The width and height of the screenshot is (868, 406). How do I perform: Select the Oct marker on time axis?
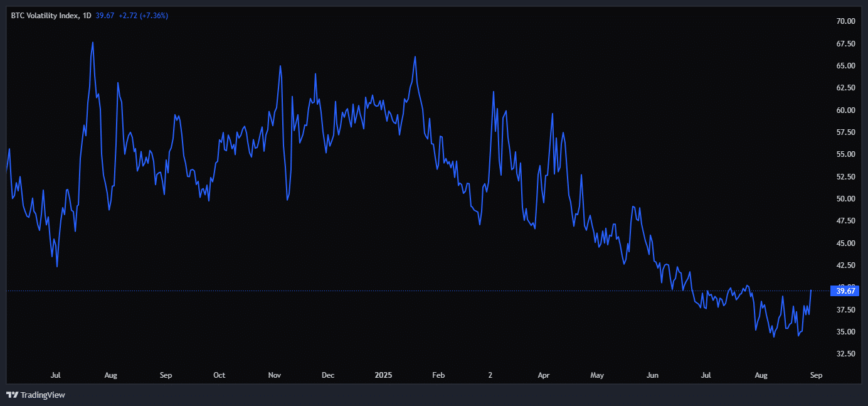tap(219, 375)
